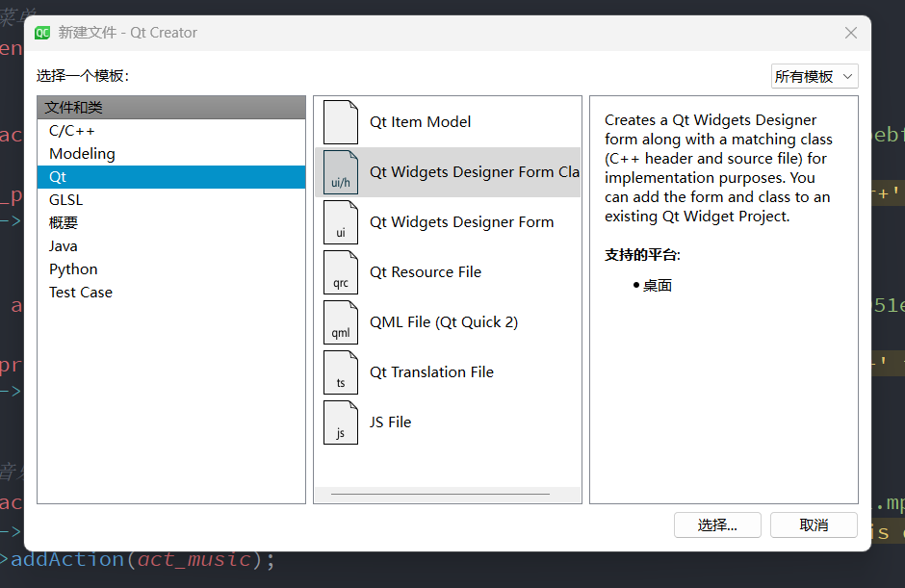Click the ui Designer Form file icon
This screenshot has width=905, height=588.
(341, 222)
